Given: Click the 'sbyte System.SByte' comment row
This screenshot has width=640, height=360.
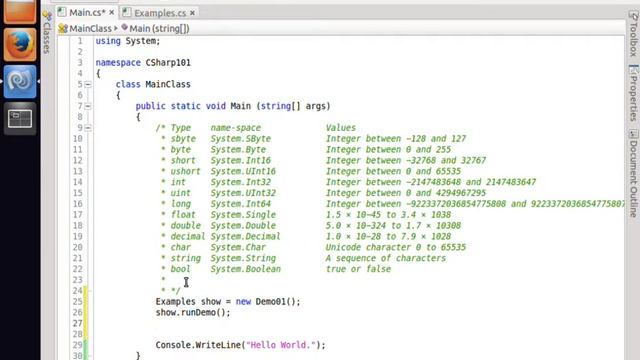Looking at the screenshot, I should [x=313, y=139].
